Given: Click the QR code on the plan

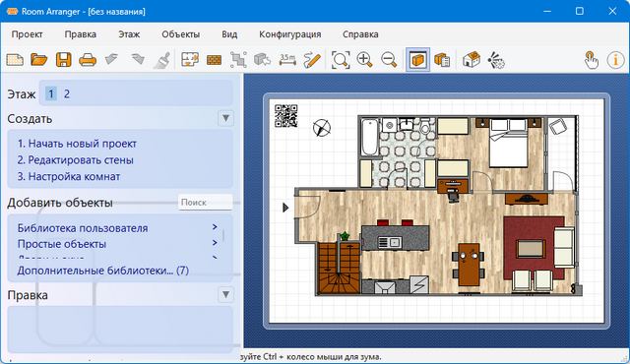Looking at the screenshot, I should click(286, 116).
